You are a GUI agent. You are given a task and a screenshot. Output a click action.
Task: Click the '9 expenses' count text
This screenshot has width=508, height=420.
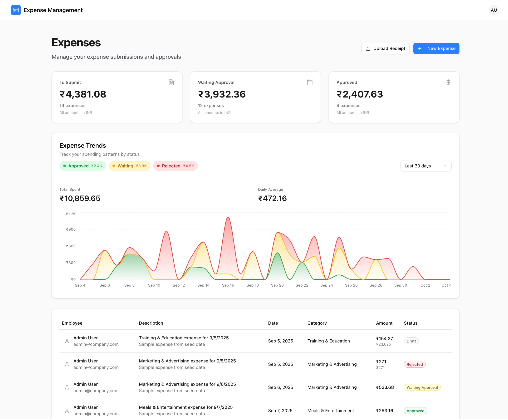pyautogui.click(x=348, y=106)
